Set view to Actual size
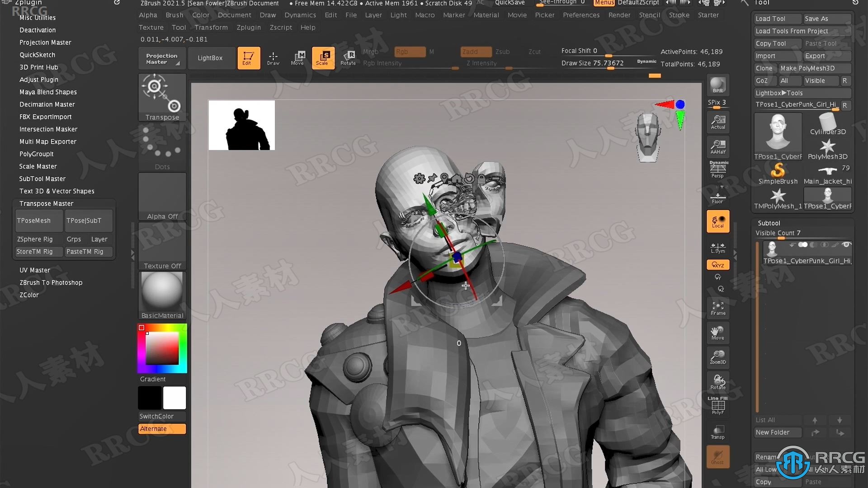Image resolution: width=868 pixels, height=488 pixels. pyautogui.click(x=718, y=122)
